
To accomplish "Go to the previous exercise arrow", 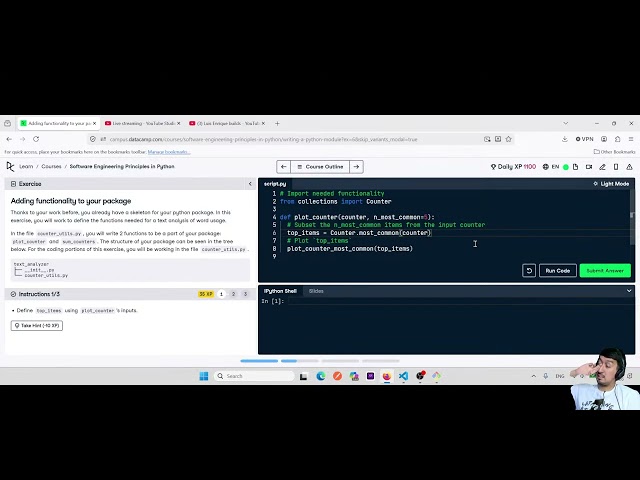I will pyautogui.click(x=284, y=167).
